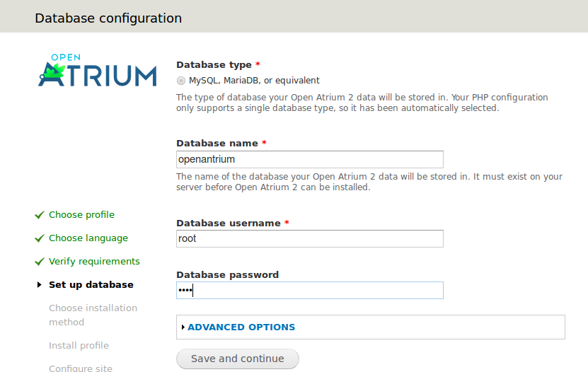Image resolution: width=588 pixels, height=372 pixels.
Task: Click the arrow marker beside Set up database
Action: tap(40, 285)
